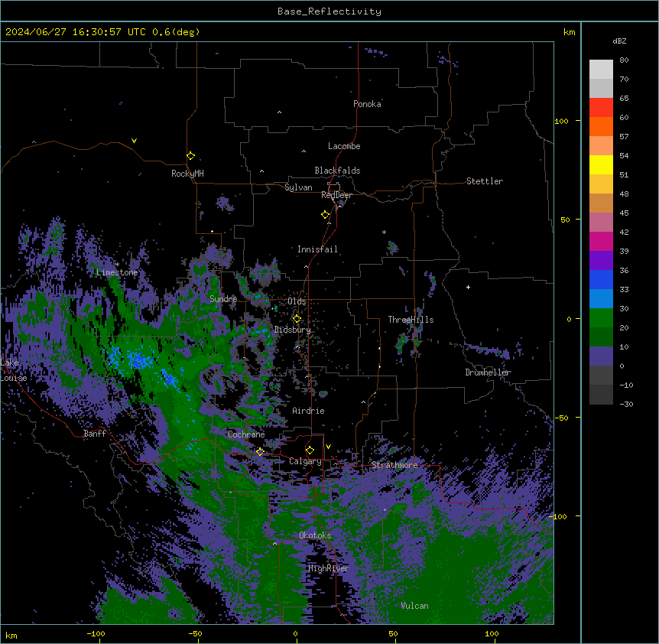
Task: Click the Innisfail city label
Action: point(317,249)
